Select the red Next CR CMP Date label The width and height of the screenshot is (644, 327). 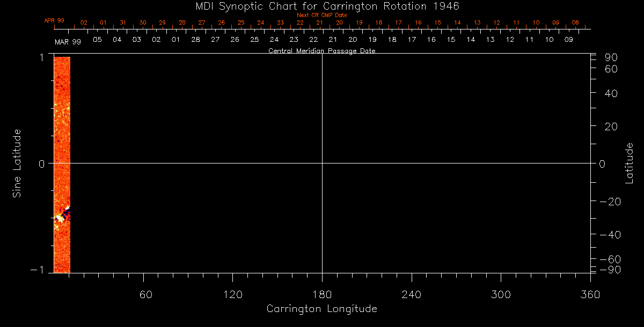pos(321,15)
